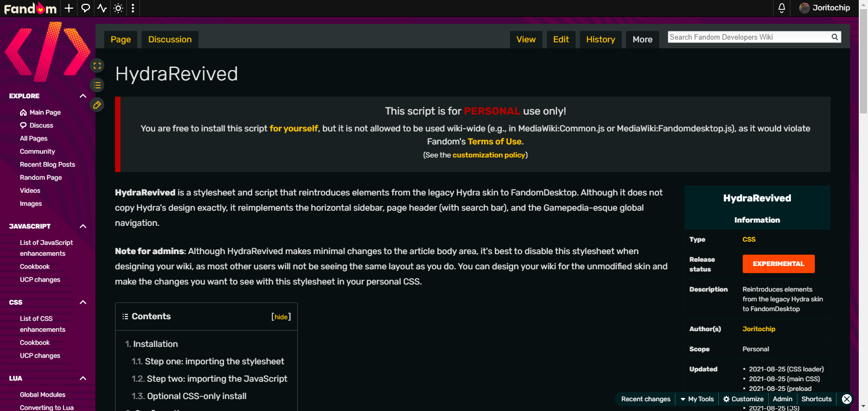This screenshot has width=868, height=411.
Task: Jump to Step two: importing the JavaScript
Action: point(209,379)
